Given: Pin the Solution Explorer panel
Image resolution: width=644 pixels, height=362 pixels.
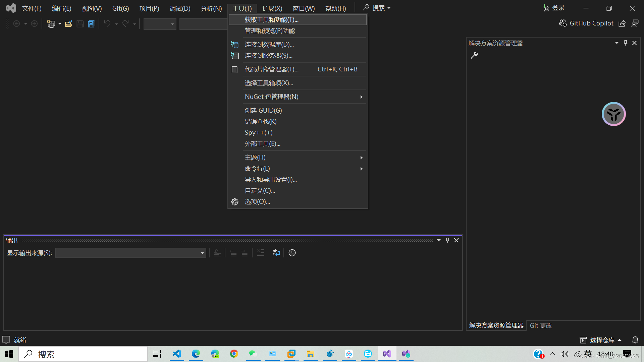Looking at the screenshot, I should point(625,43).
